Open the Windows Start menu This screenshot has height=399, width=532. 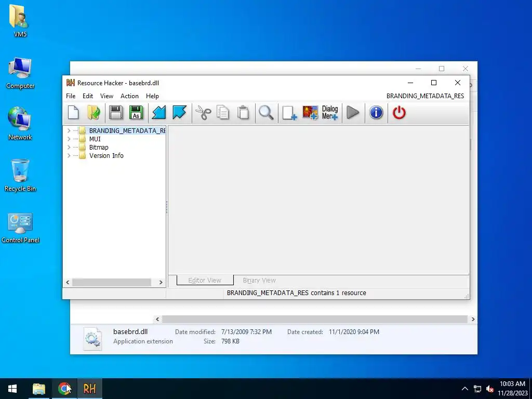click(12, 389)
